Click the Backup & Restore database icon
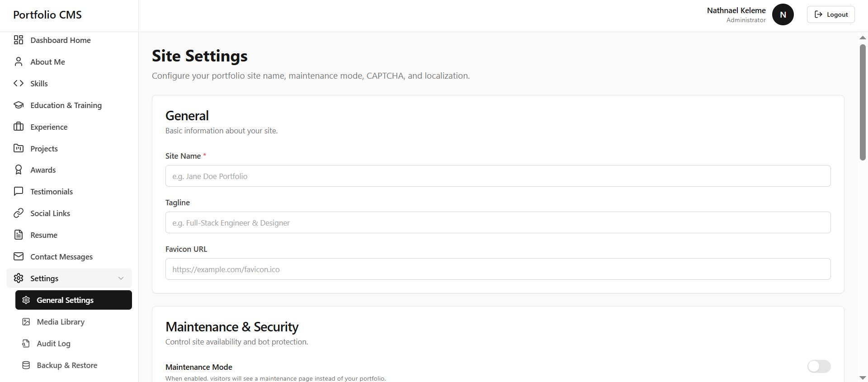Screen dimensions: 868x382 tap(26, 365)
